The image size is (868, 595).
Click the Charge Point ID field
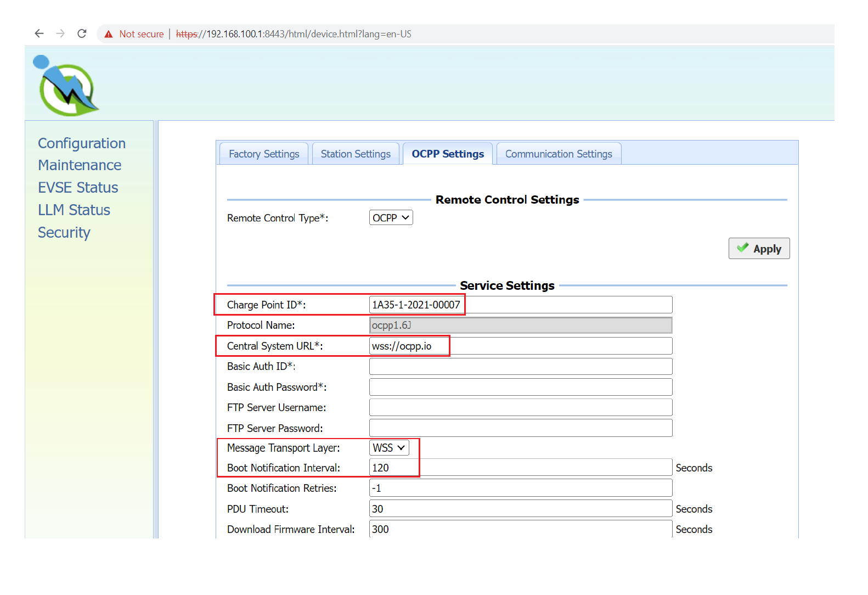520,305
